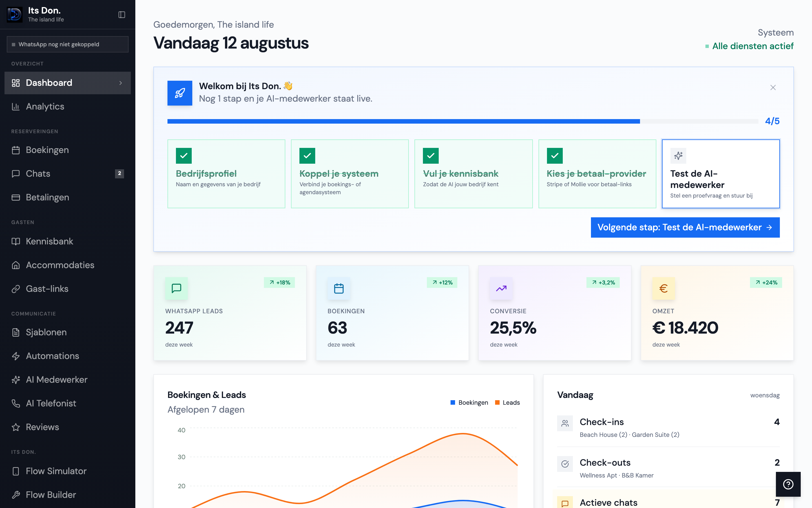812x508 pixels.
Task: Click the Flow Builder wrench icon
Action: pos(16,494)
